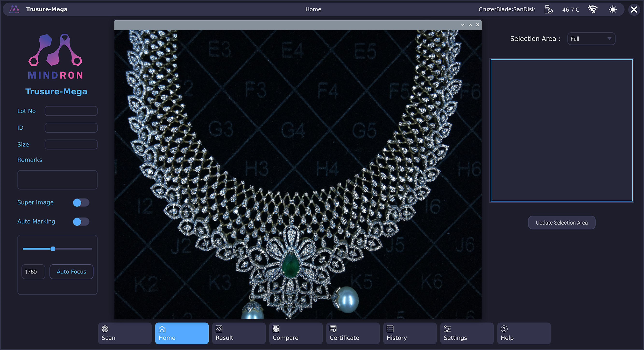Click the Certificate icon
Viewport: 644px width, 350px height.
[333, 329]
